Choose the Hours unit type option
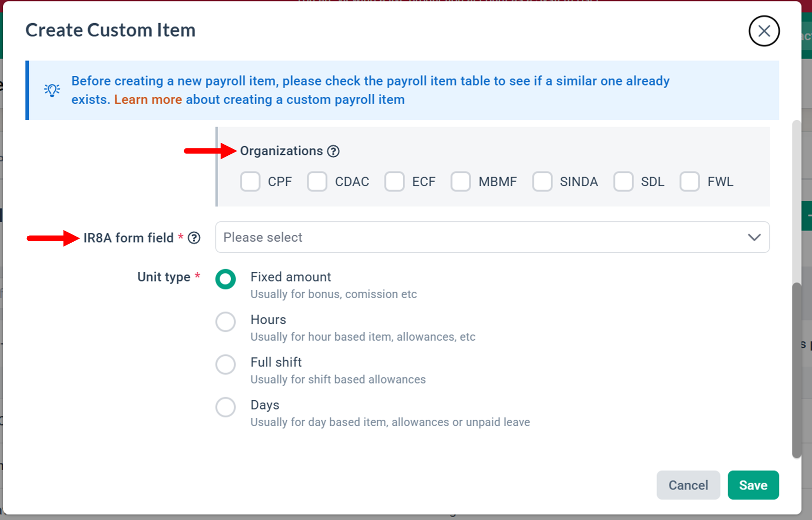This screenshot has height=520, width=812. point(226,322)
